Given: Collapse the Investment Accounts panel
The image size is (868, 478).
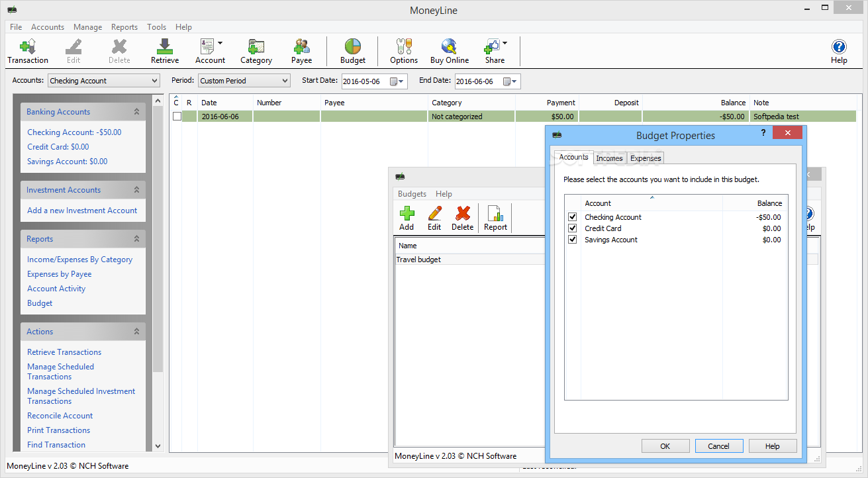Looking at the screenshot, I should point(136,190).
